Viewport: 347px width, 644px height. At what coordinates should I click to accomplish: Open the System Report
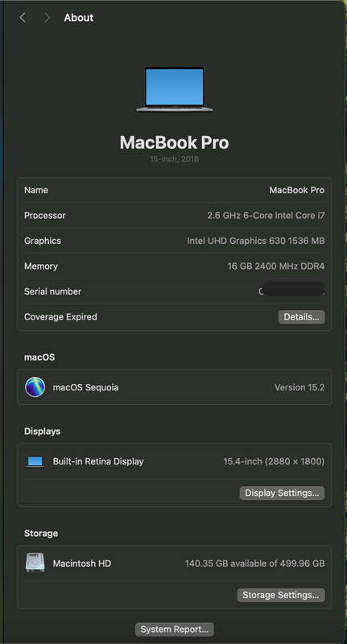[x=175, y=630]
